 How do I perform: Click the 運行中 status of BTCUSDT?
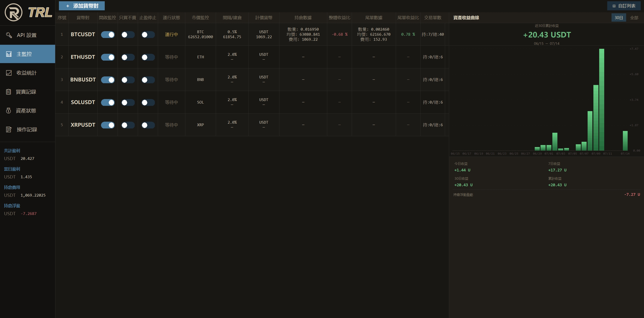[x=171, y=34]
